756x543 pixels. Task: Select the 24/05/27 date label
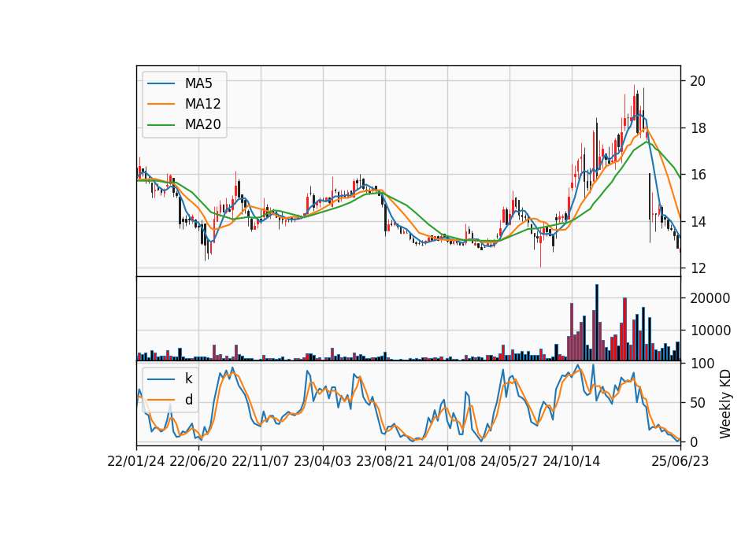coord(510,461)
